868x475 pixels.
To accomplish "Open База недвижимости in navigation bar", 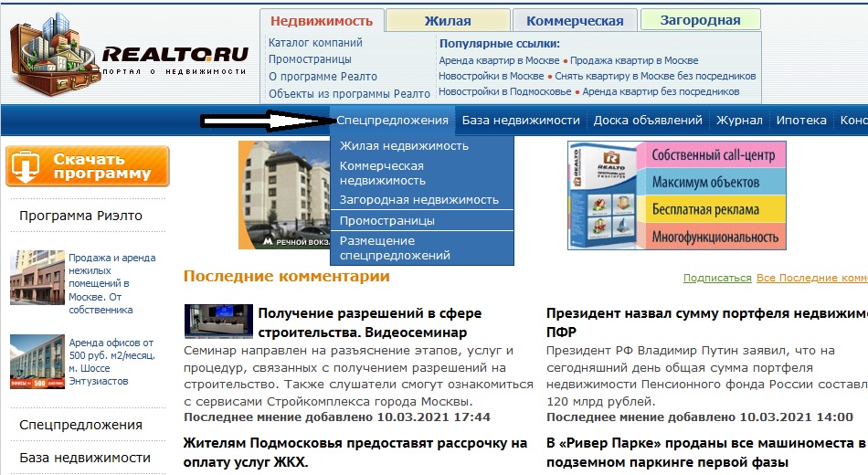I will [521, 120].
